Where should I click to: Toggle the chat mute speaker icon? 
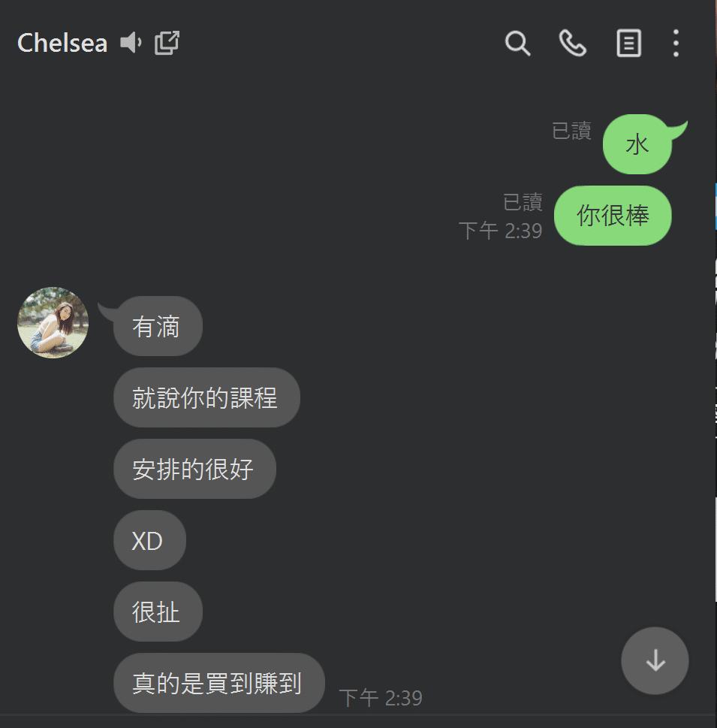(x=131, y=43)
